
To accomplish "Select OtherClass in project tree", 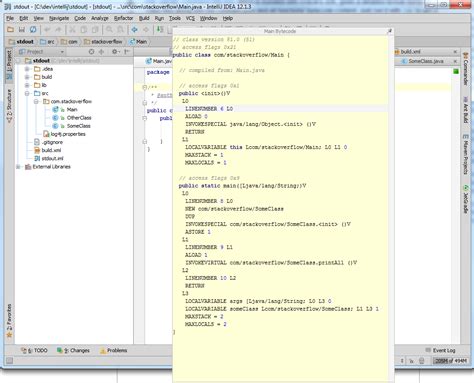I will coord(79,118).
